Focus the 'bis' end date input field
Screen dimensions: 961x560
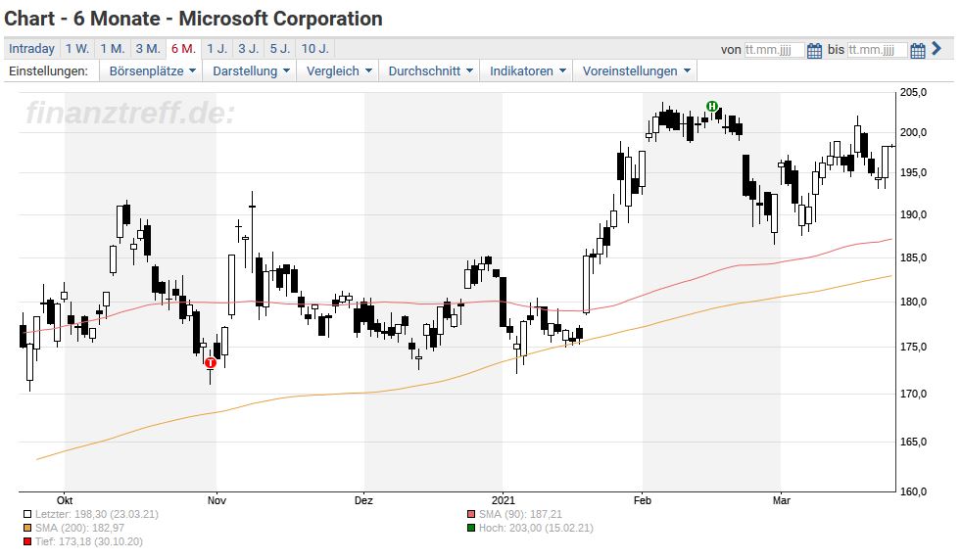(877, 50)
